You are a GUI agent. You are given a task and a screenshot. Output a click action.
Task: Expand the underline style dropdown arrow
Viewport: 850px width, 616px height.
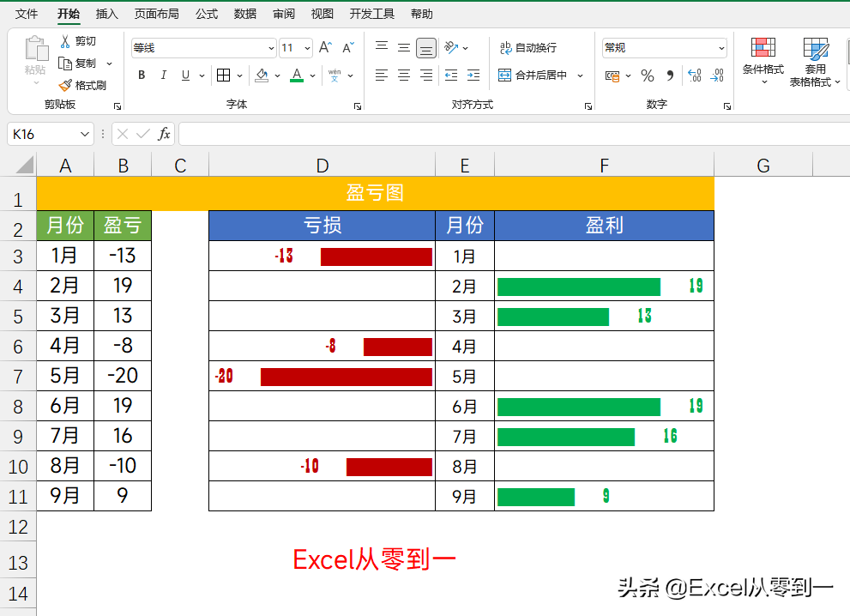[202, 75]
